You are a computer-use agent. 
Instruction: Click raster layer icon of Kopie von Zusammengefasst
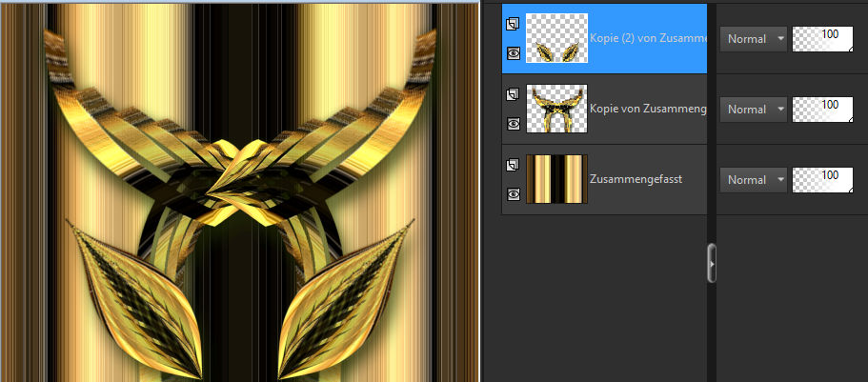[x=513, y=94]
